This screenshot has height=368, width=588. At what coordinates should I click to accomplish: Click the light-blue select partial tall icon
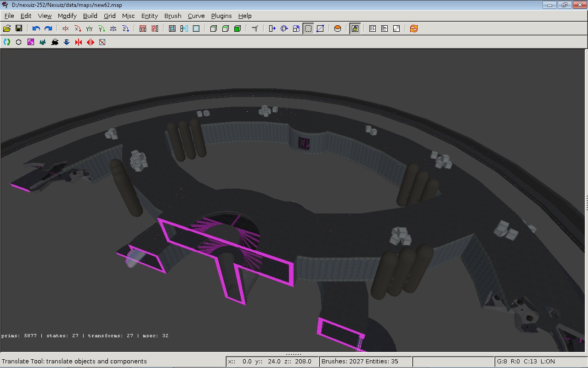[184, 29]
